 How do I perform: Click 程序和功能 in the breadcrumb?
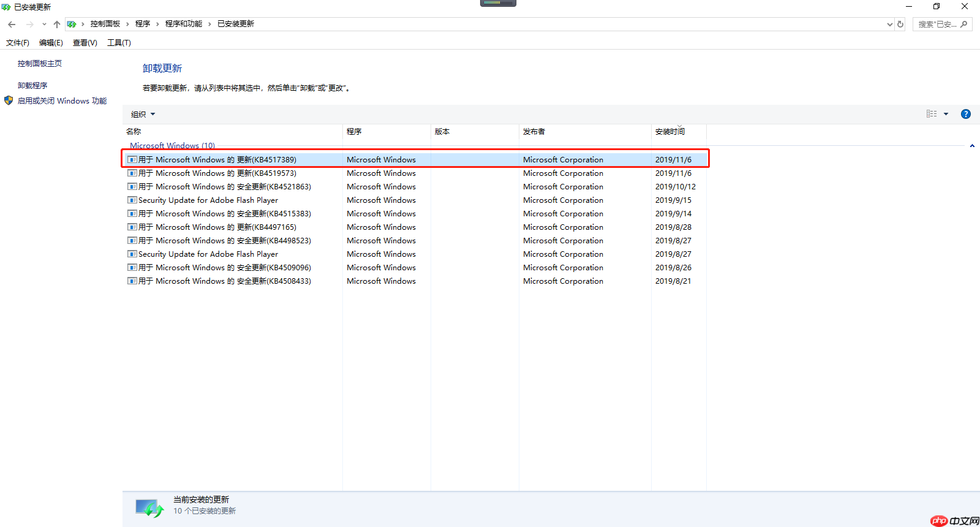(x=184, y=24)
